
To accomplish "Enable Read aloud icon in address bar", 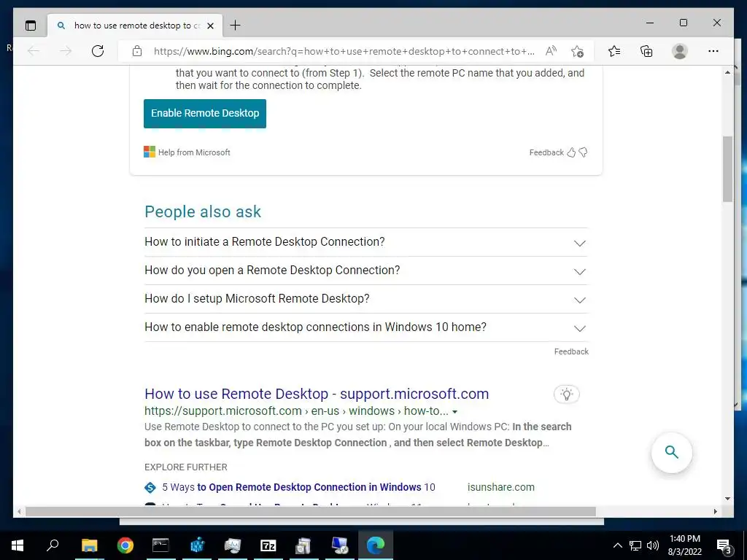I will pos(551,51).
